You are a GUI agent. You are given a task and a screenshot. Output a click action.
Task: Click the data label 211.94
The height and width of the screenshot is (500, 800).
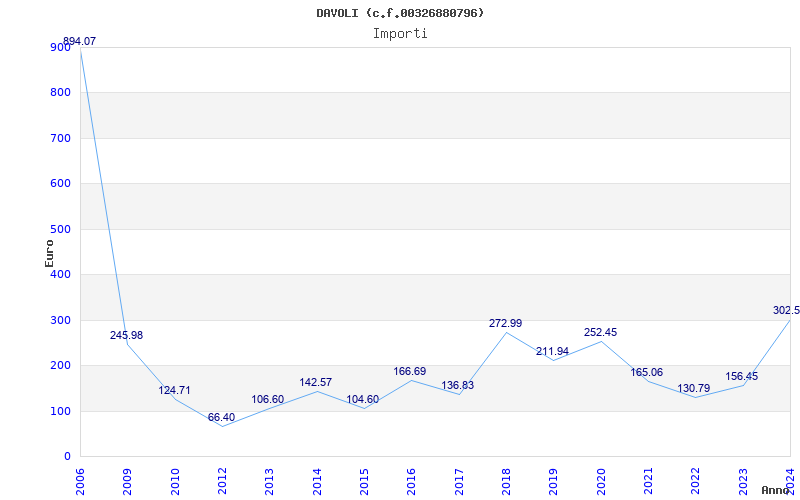pyautogui.click(x=553, y=352)
